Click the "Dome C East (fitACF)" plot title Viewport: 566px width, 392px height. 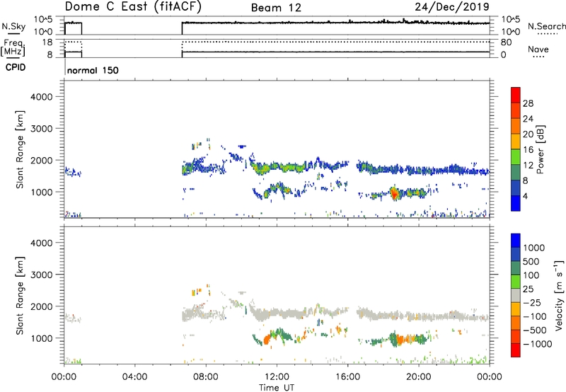pos(133,7)
